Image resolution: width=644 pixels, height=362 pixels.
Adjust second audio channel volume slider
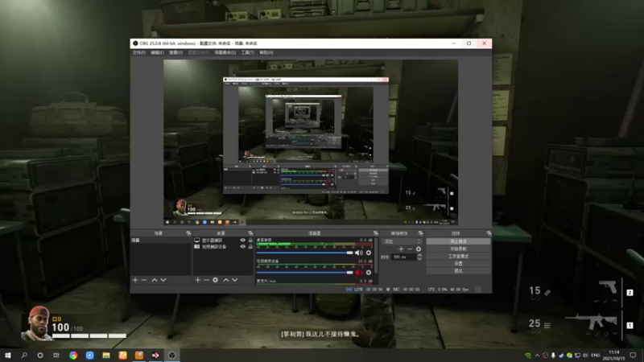click(305, 273)
